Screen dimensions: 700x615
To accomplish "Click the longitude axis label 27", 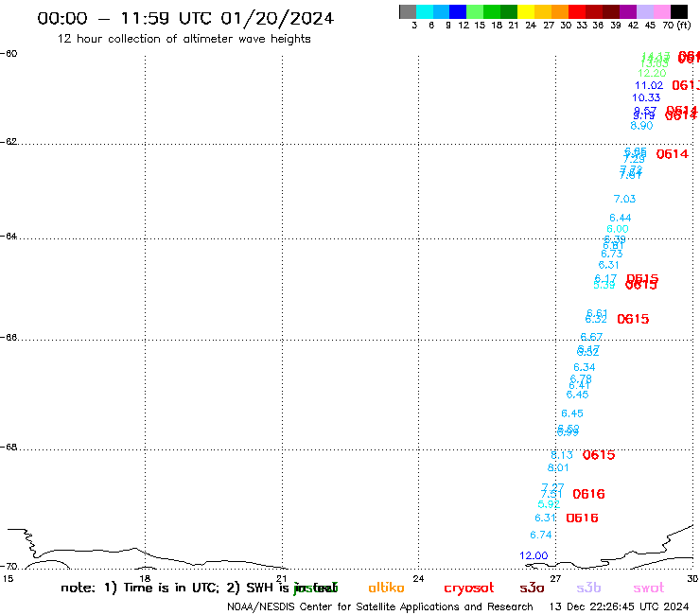I will [555, 578].
